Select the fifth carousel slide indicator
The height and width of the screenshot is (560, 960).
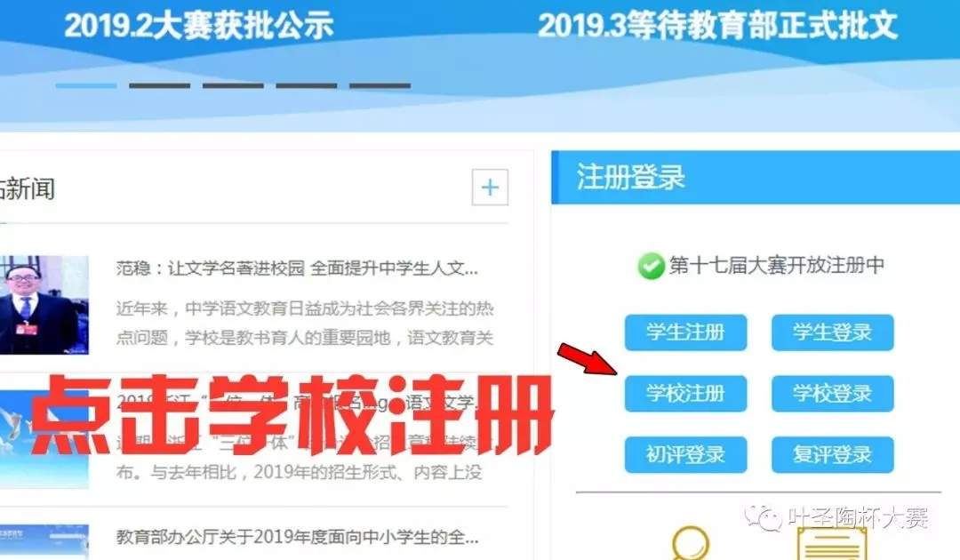(x=380, y=85)
